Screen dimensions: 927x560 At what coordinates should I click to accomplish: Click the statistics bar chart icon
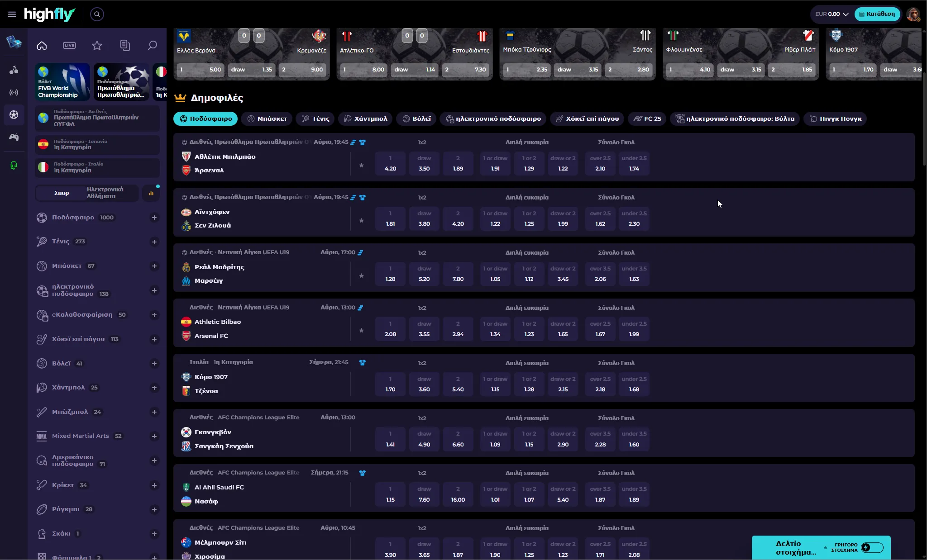pos(151,193)
